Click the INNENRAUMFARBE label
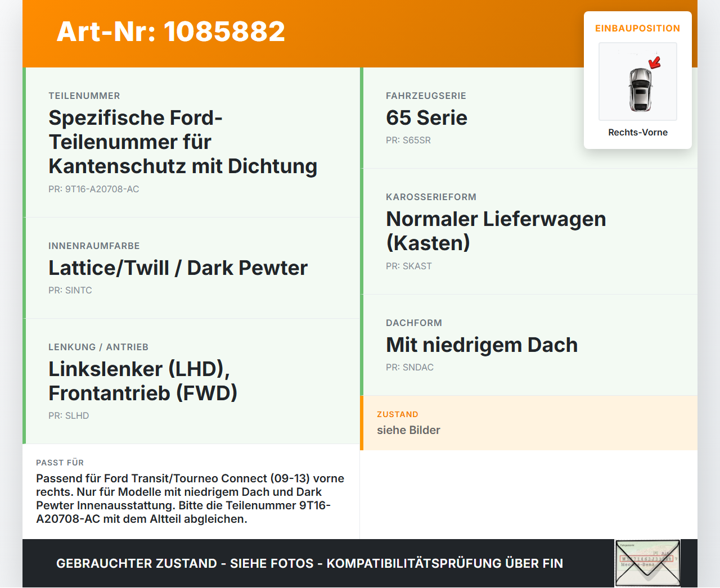This screenshot has width=720, height=588. (94, 246)
